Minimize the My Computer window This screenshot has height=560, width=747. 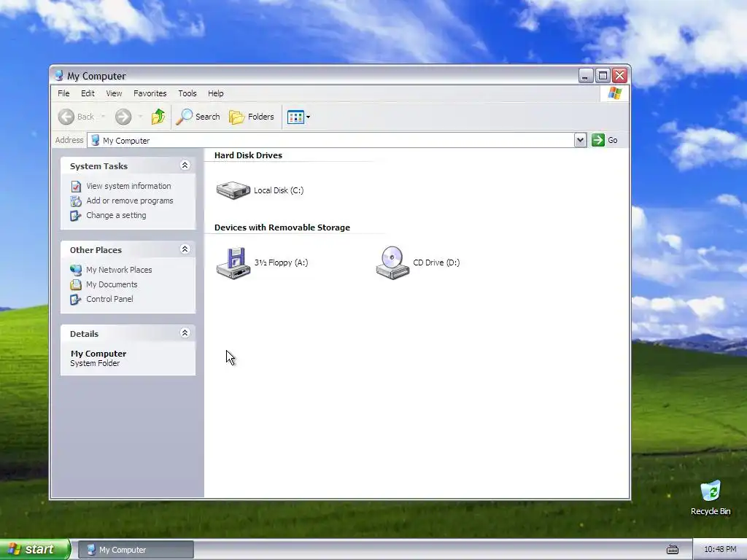point(586,76)
